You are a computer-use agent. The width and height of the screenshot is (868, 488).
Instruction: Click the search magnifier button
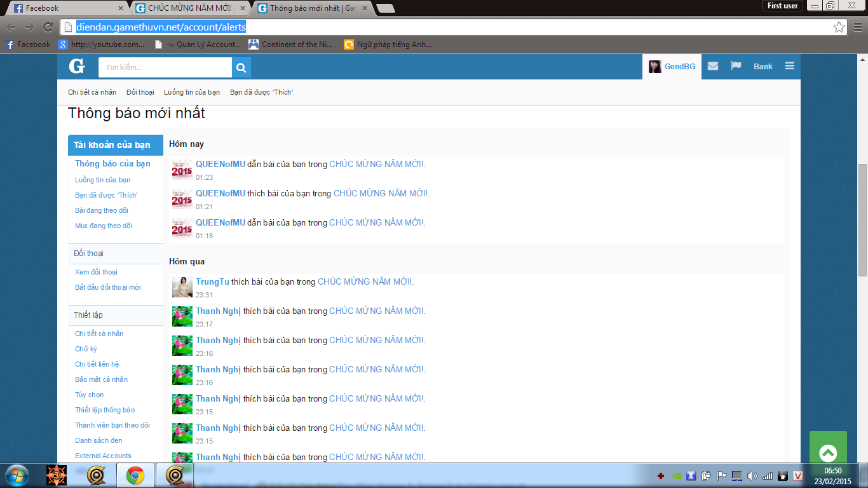(241, 67)
